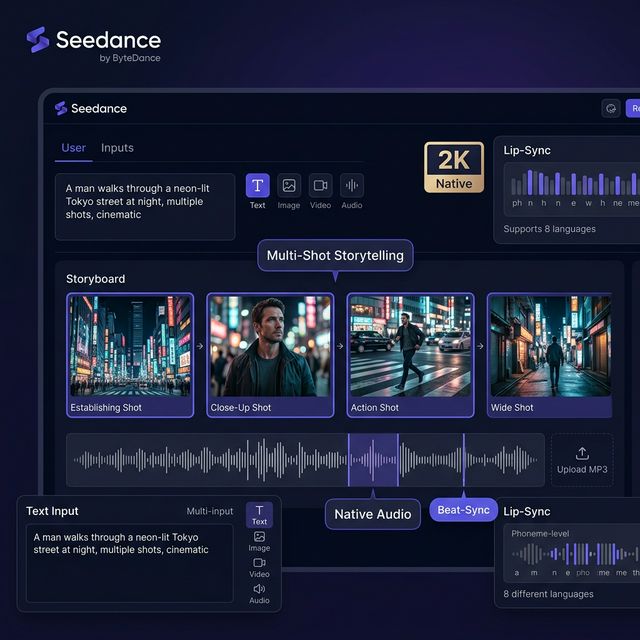Open the Action Shot storyboard frame
The width and height of the screenshot is (640, 640).
click(410, 355)
